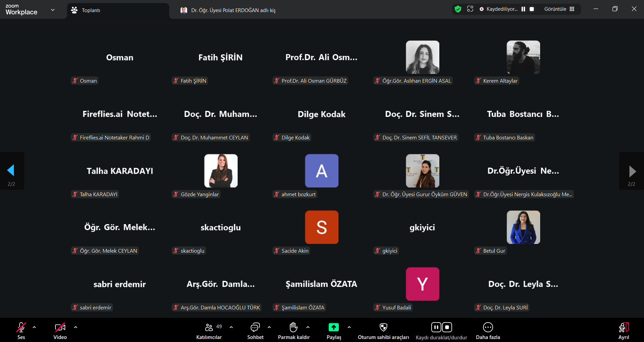Screen dimensions: 644x342
Task: Expand video options arrow next to Video
Action: click(76, 327)
